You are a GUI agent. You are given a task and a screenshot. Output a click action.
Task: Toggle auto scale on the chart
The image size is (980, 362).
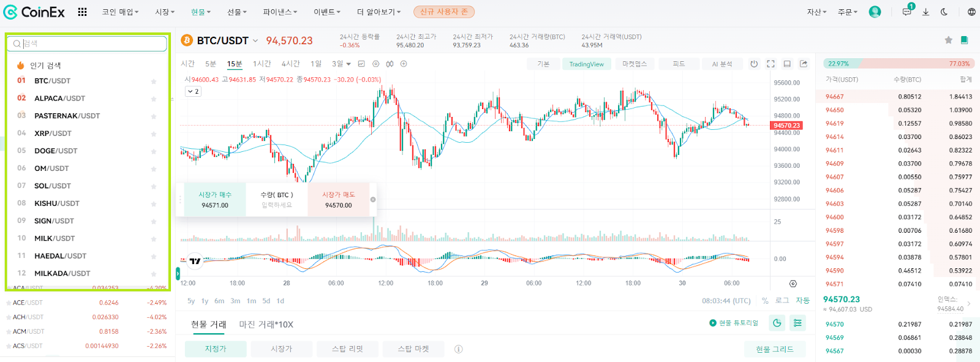pos(802,301)
